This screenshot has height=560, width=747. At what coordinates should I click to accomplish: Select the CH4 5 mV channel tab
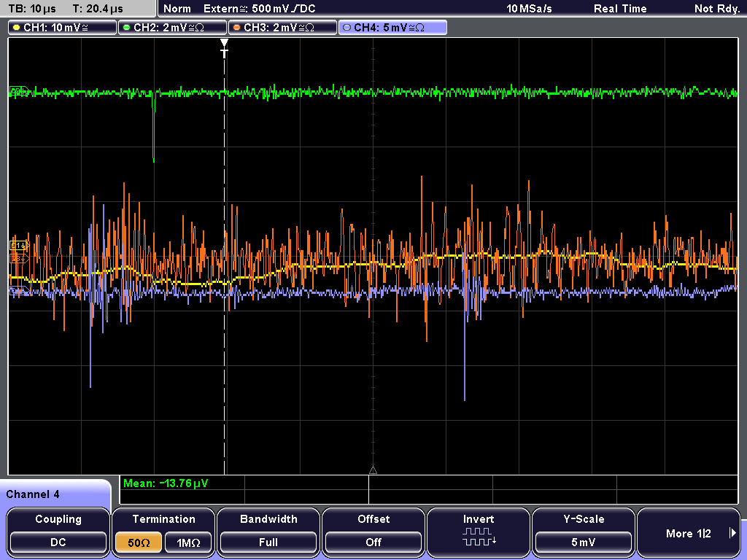coord(392,28)
